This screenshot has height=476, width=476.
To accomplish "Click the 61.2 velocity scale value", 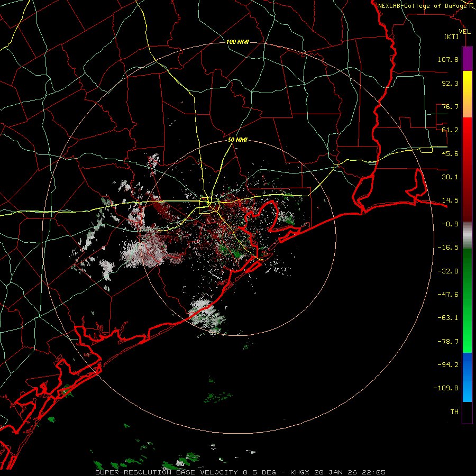I will point(450,130).
